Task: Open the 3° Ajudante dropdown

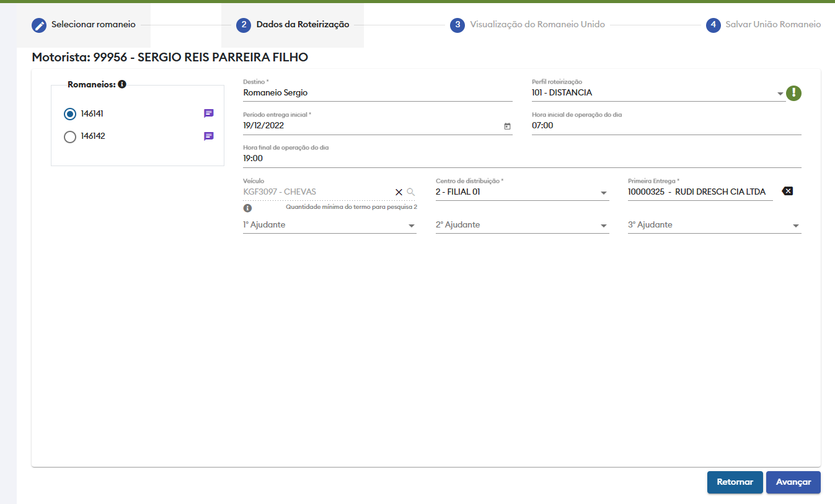Action: 795,226
